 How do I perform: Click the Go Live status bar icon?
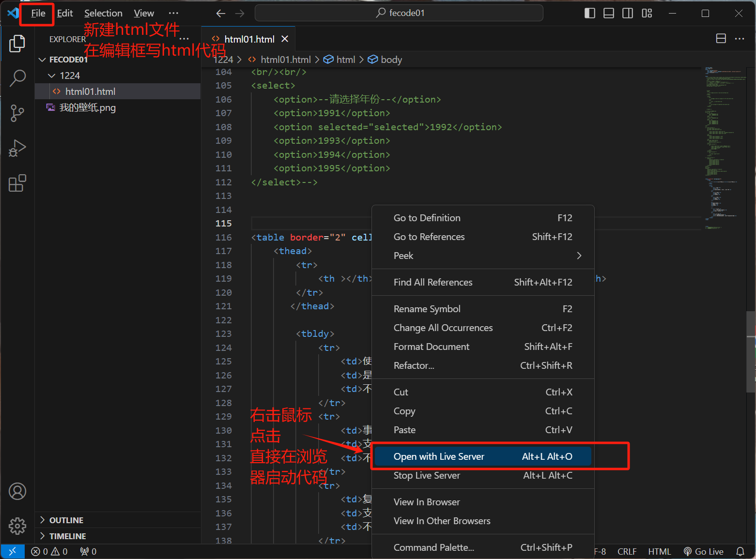click(x=703, y=551)
